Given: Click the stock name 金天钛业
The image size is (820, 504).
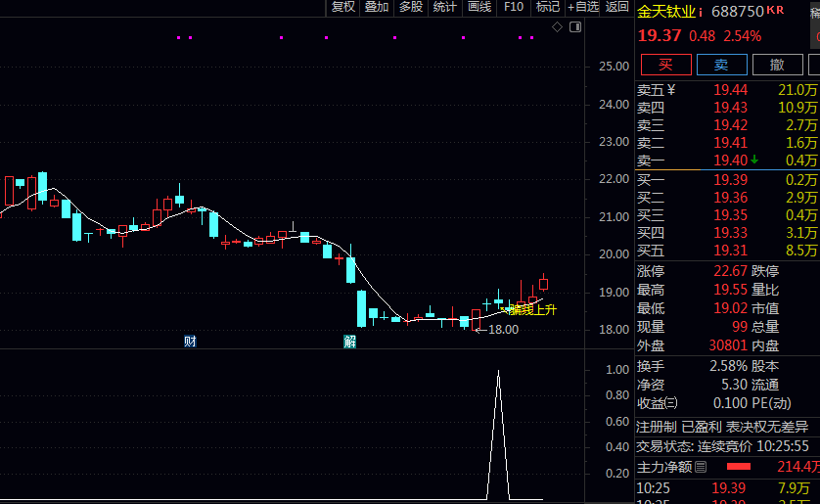Looking at the screenshot, I should pyautogui.click(x=666, y=12).
